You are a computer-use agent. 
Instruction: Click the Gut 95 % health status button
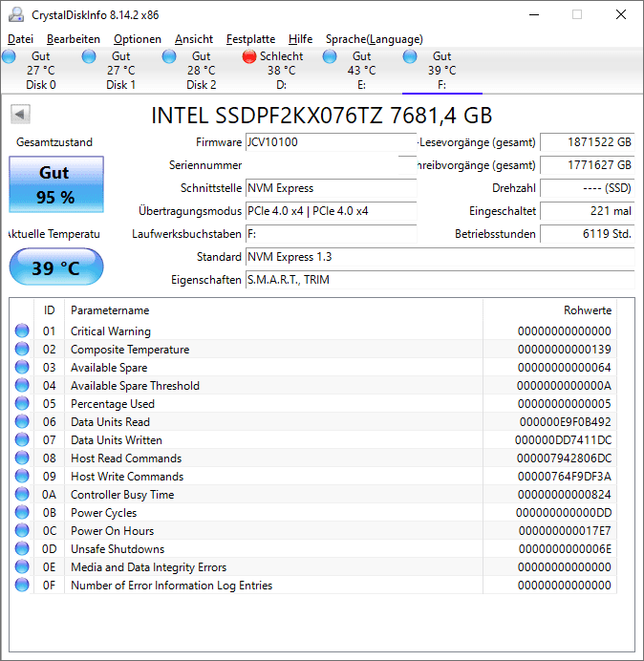point(56,184)
